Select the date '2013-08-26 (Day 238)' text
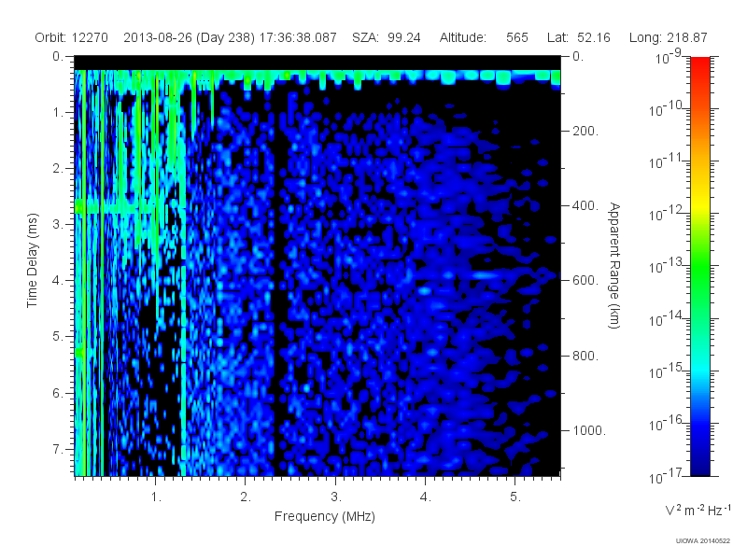 pyautogui.click(x=190, y=37)
